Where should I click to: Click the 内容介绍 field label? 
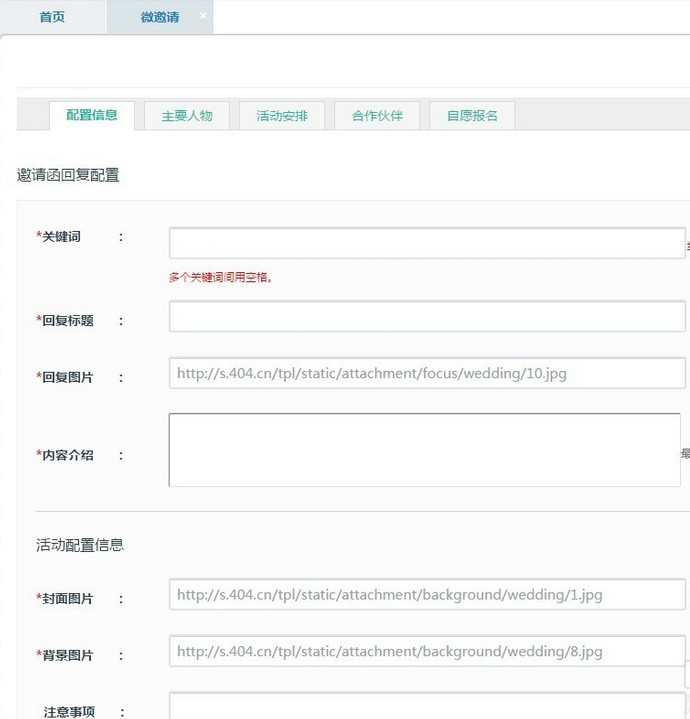66,455
